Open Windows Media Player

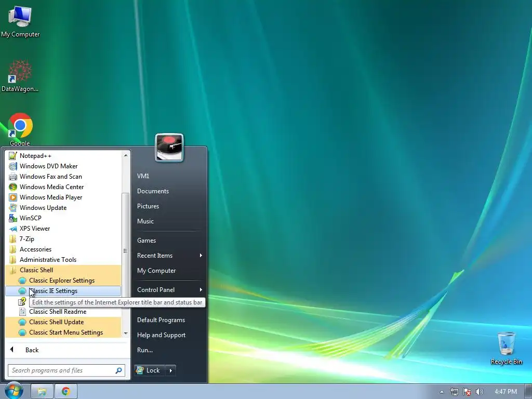[63, 197]
